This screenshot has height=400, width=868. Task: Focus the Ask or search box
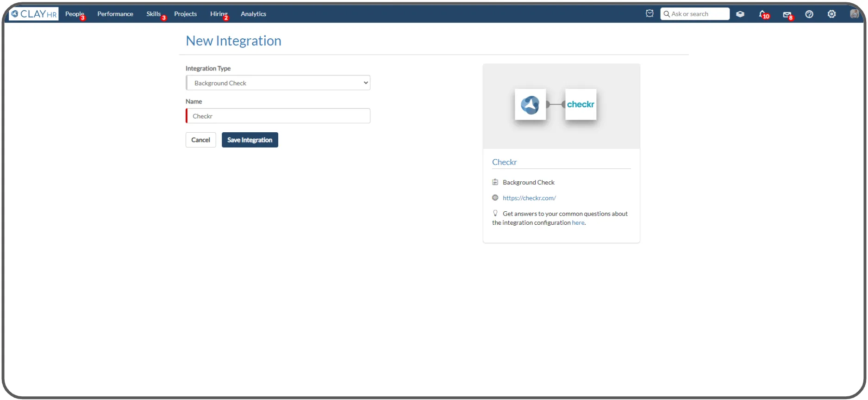695,14
